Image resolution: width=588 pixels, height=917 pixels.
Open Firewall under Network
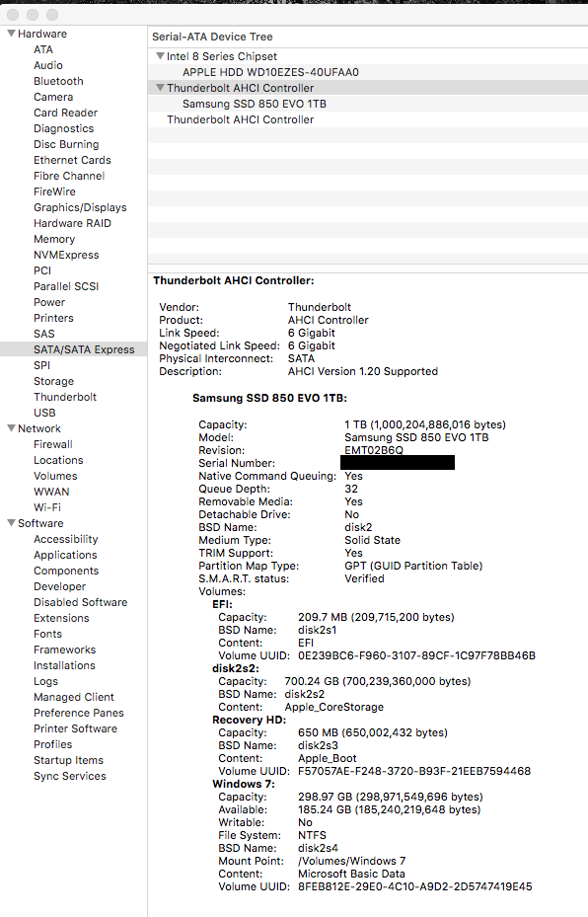tap(53, 444)
